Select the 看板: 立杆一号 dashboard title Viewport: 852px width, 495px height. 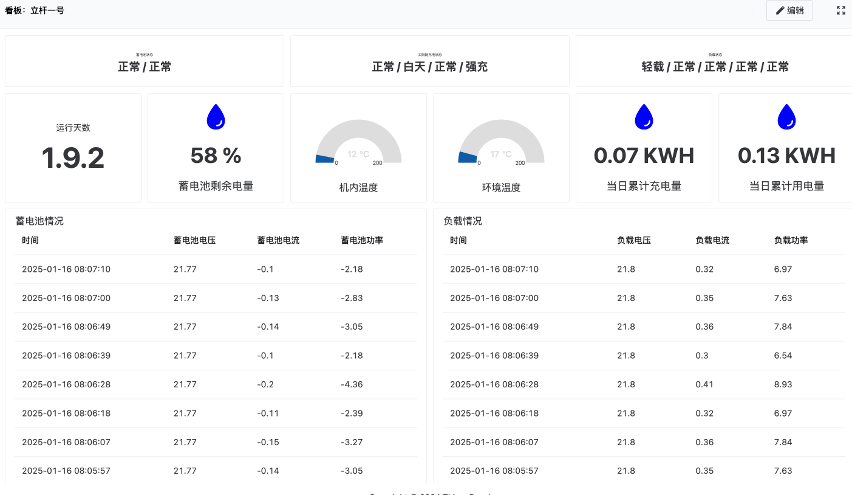tap(34, 10)
